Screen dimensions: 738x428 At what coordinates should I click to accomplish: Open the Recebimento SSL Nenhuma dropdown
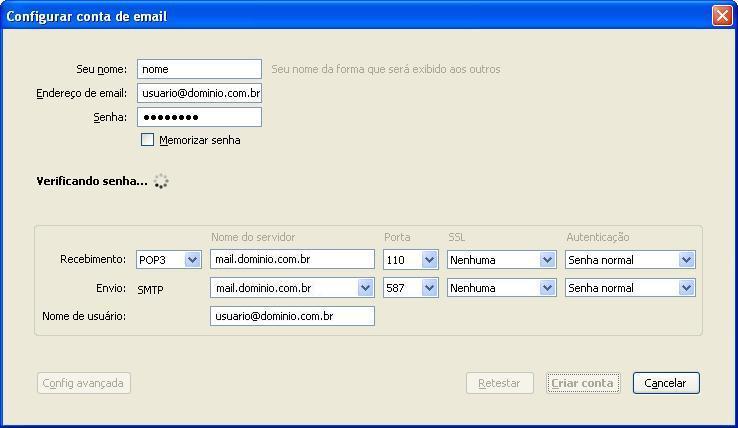click(x=501, y=259)
